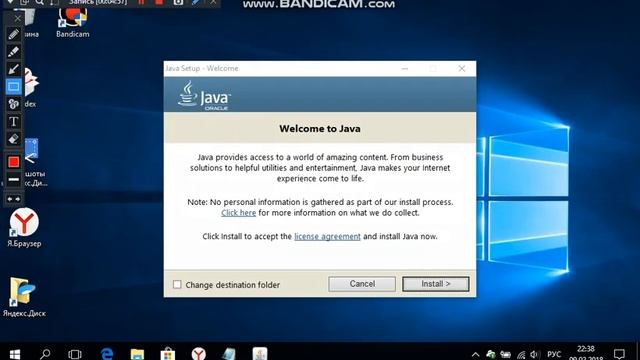Viewport: 640px width, 360px height.
Task: Take a screenshot with the camera icon
Action: [178, 3]
